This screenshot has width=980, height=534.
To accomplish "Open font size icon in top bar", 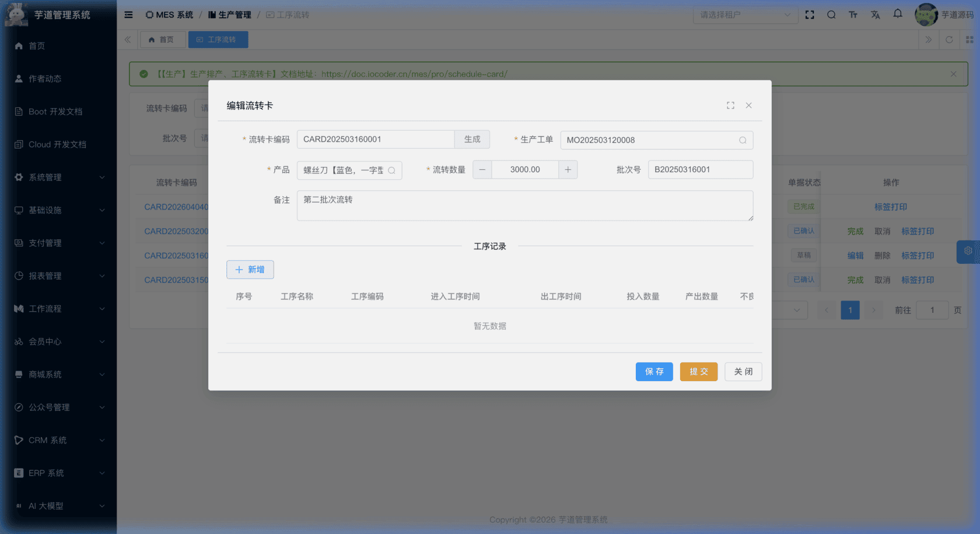I will pos(853,15).
